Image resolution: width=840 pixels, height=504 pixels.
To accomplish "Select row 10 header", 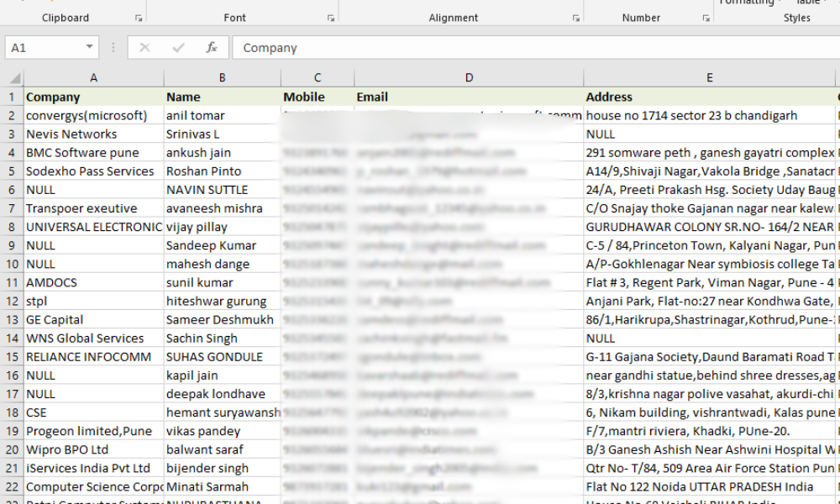I will tap(12, 264).
